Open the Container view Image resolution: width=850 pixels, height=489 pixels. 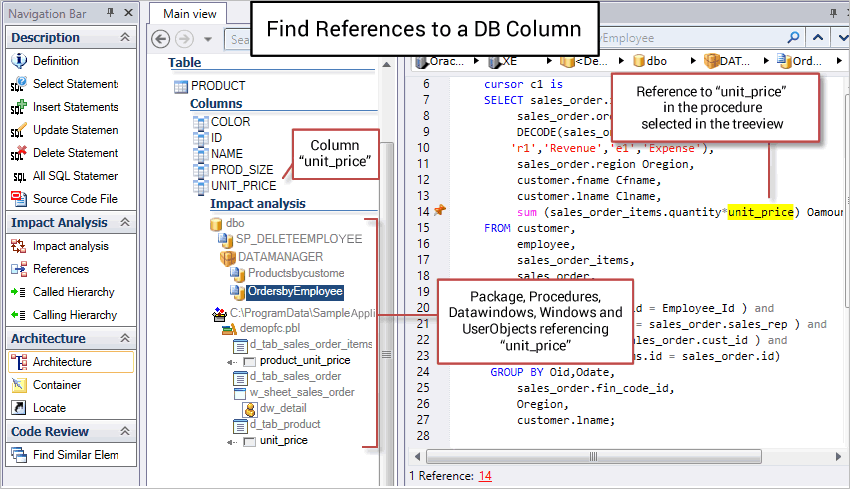point(46,385)
